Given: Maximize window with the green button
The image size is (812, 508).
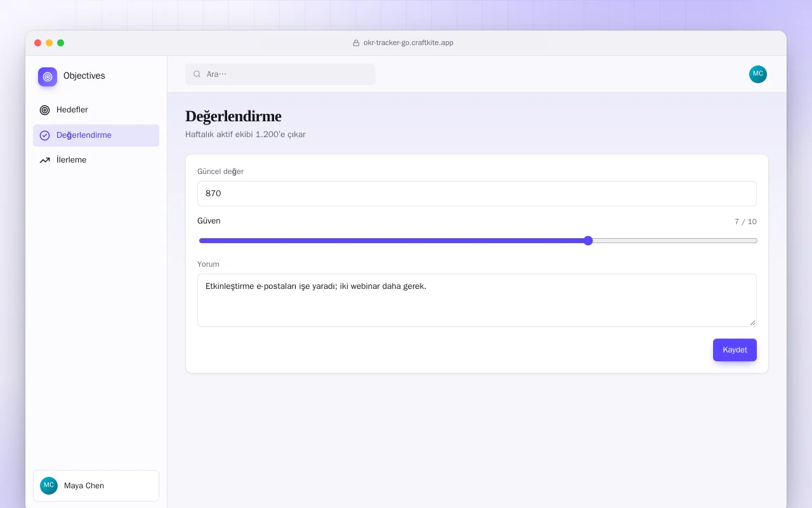Looking at the screenshot, I should click(x=61, y=43).
